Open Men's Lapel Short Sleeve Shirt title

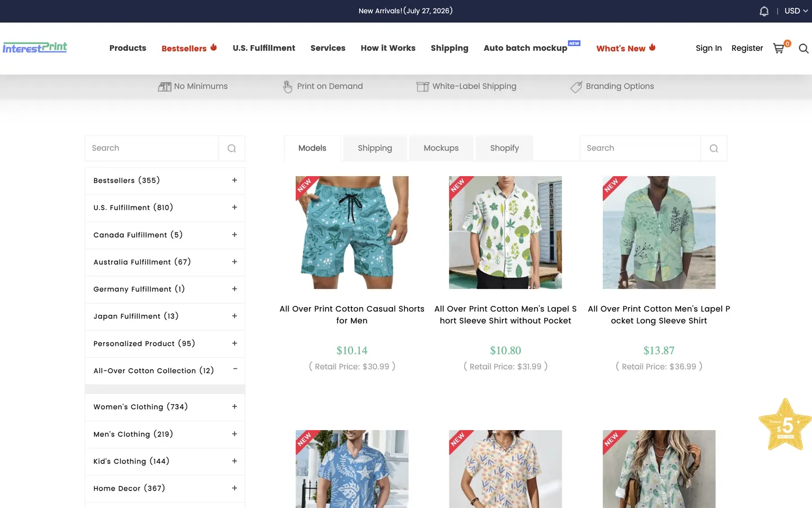point(505,315)
